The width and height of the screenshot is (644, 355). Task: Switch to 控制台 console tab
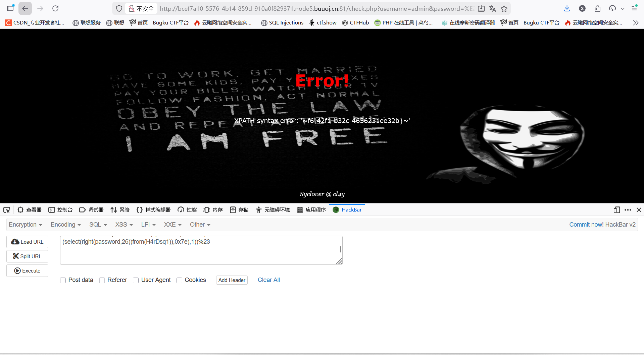point(60,210)
